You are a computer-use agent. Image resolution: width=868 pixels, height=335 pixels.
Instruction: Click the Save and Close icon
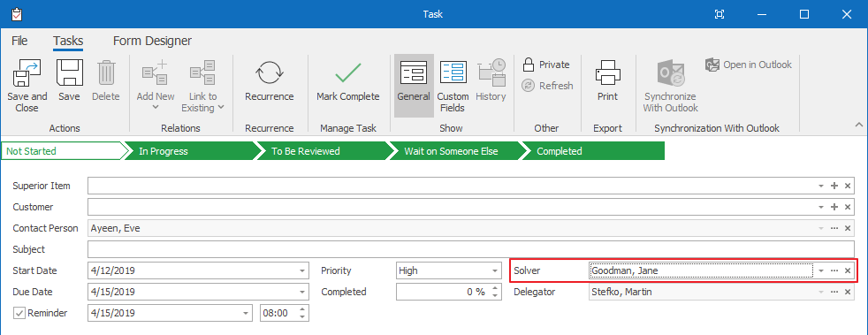tap(27, 72)
